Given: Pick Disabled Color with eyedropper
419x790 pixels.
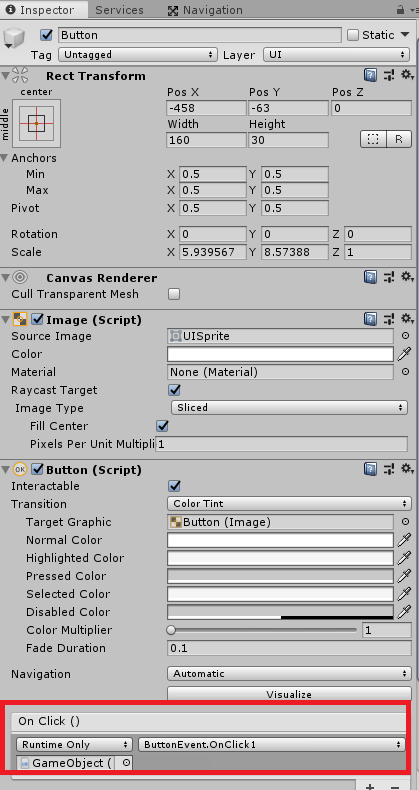Looking at the screenshot, I should (404, 612).
